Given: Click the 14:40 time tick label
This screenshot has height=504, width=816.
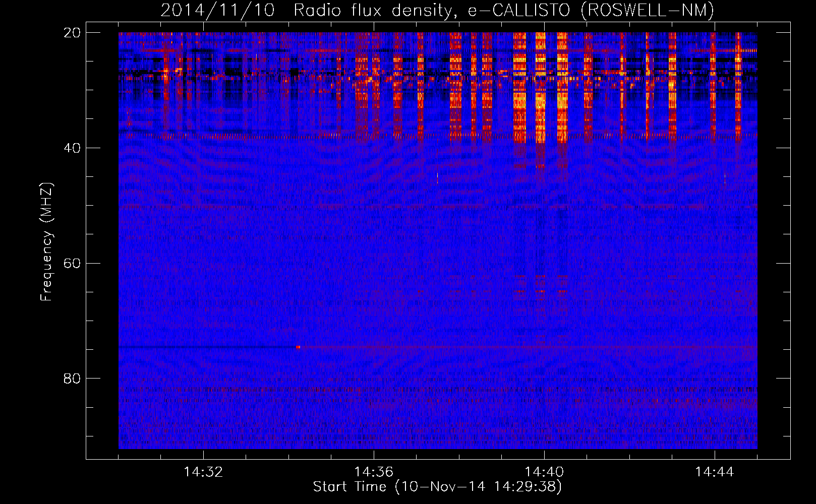Looking at the screenshot, I should coord(544,472).
